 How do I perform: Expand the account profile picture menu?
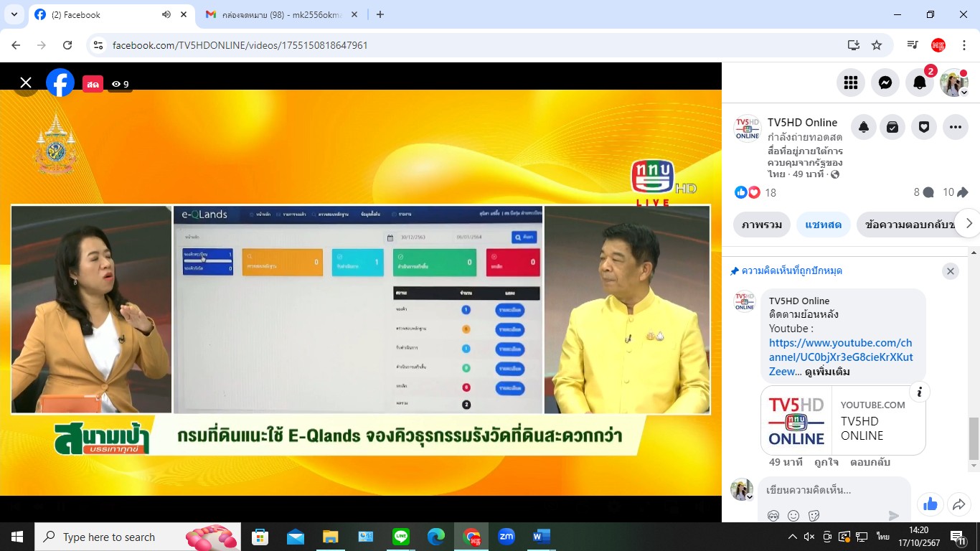[954, 83]
